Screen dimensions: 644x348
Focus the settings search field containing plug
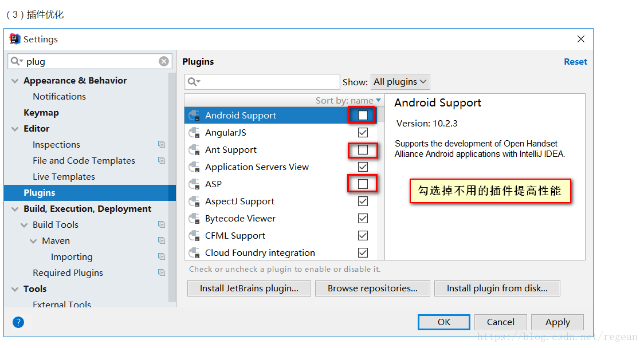[x=90, y=62]
